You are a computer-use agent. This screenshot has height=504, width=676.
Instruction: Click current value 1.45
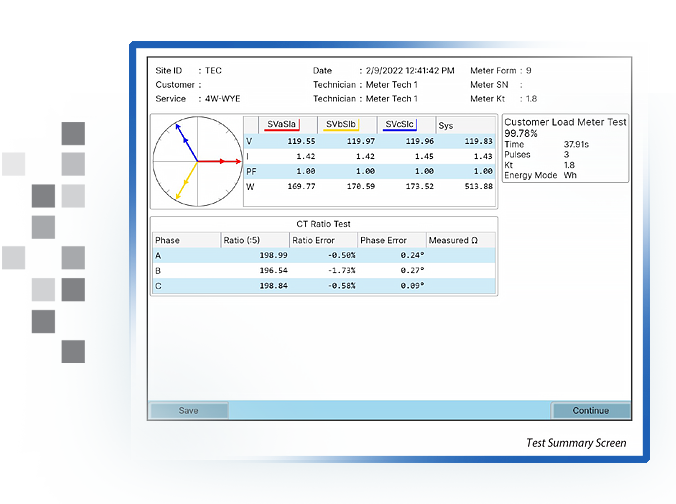pyautogui.click(x=424, y=156)
